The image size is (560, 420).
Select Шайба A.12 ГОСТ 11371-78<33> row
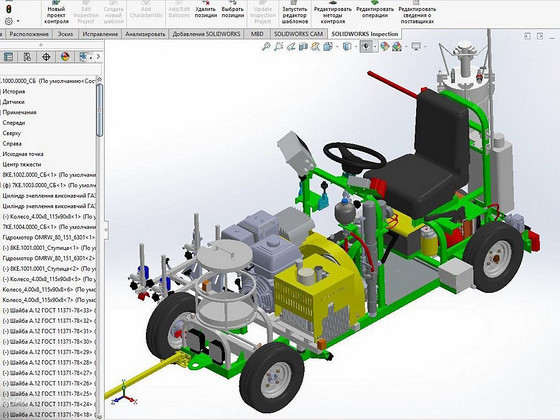pos(48,310)
